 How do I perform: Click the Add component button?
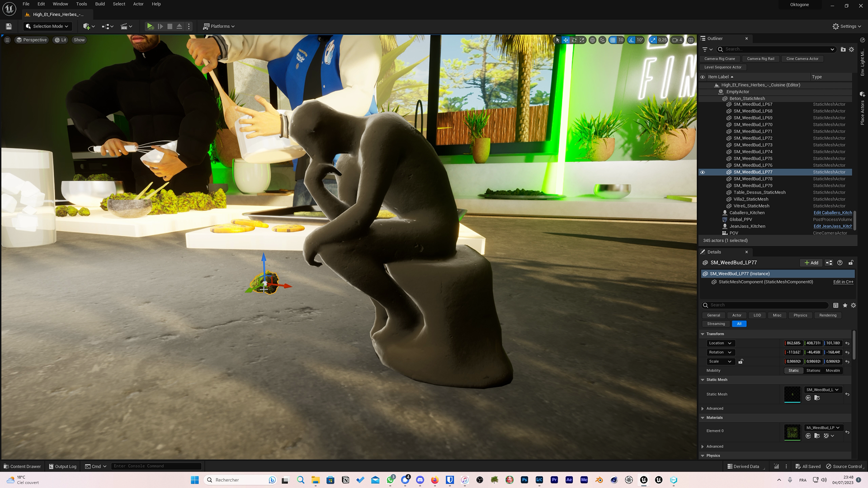[811, 263]
